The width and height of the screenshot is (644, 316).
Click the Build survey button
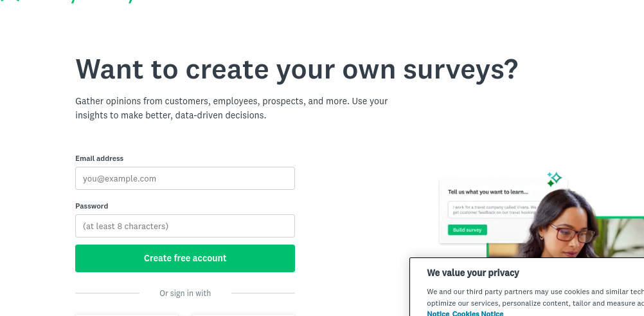[467, 230]
